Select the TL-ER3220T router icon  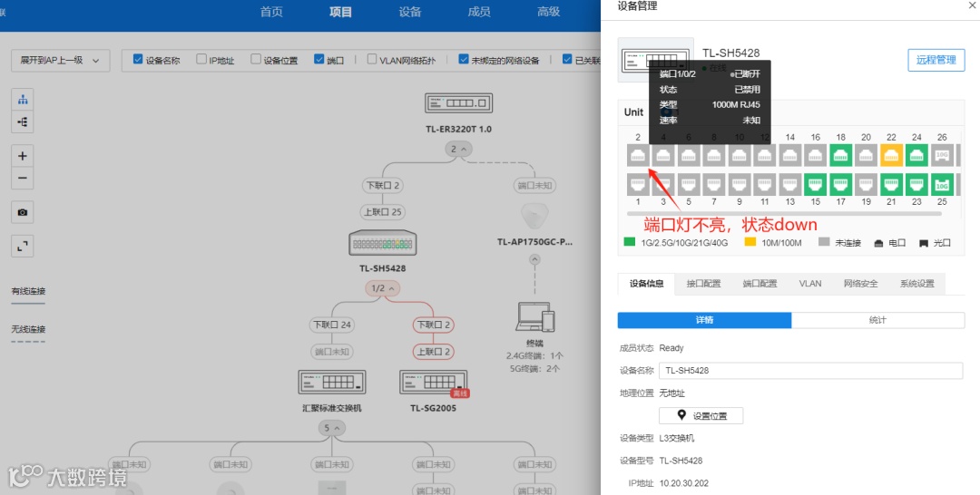coord(459,103)
